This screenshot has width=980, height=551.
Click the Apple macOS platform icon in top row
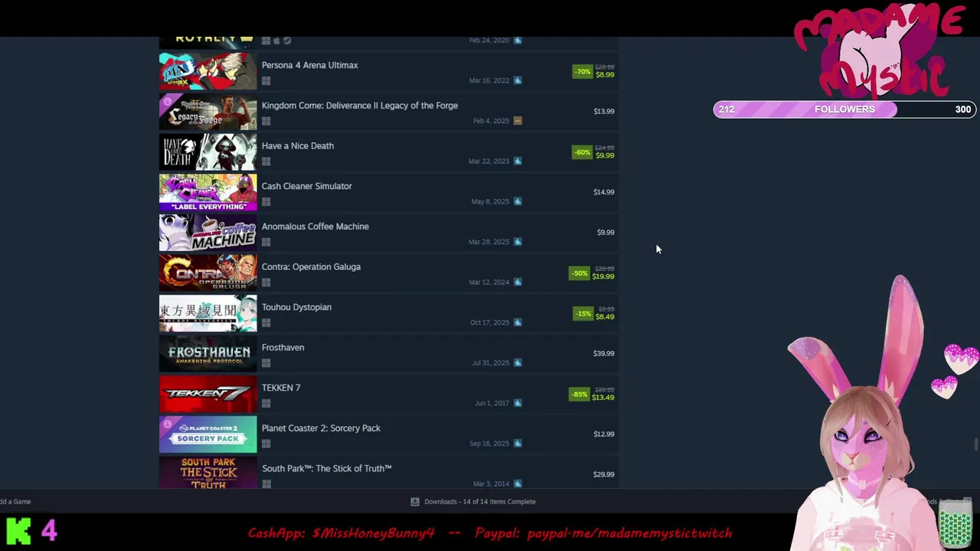(x=276, y=40)
